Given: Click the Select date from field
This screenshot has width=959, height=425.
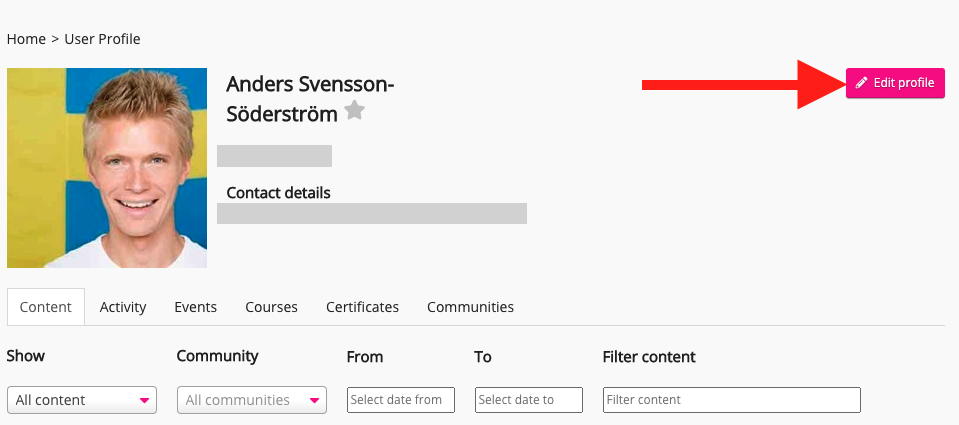Looking at the screenshot, I should point(400,400).
